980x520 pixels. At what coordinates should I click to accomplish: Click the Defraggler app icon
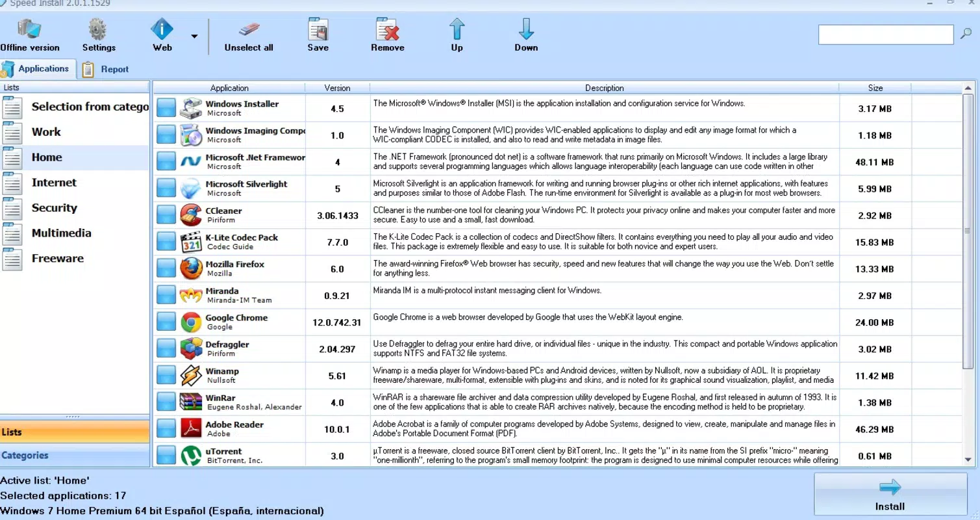point(191,349)
